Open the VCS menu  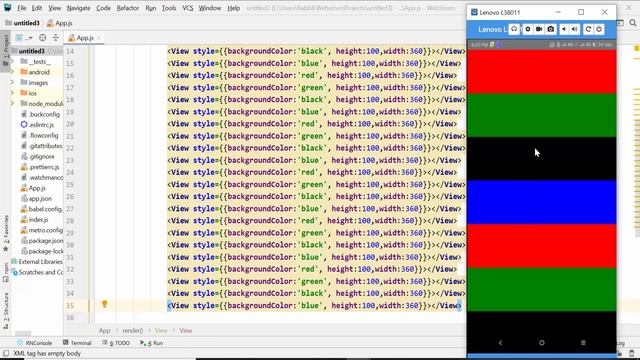(188, 8)
